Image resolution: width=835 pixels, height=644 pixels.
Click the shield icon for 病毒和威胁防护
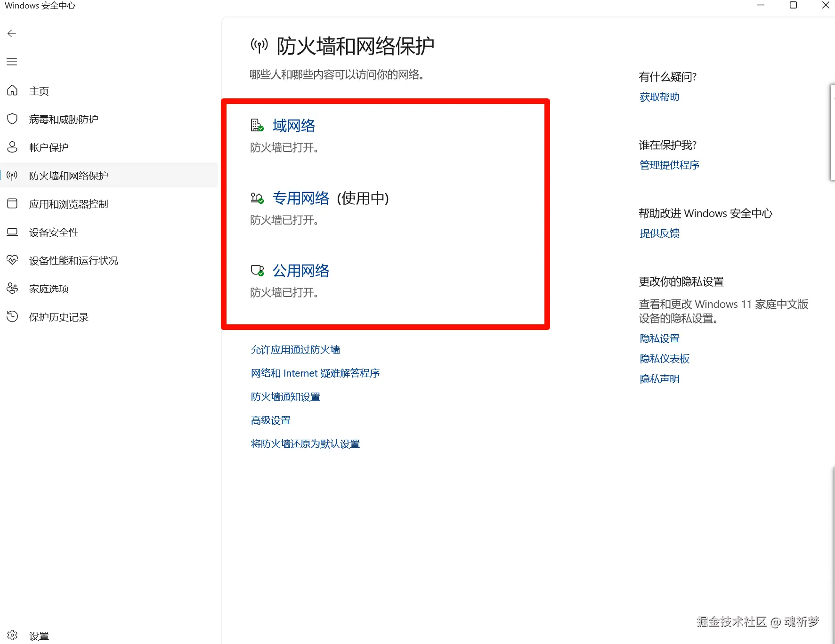(x=12, y=119)
